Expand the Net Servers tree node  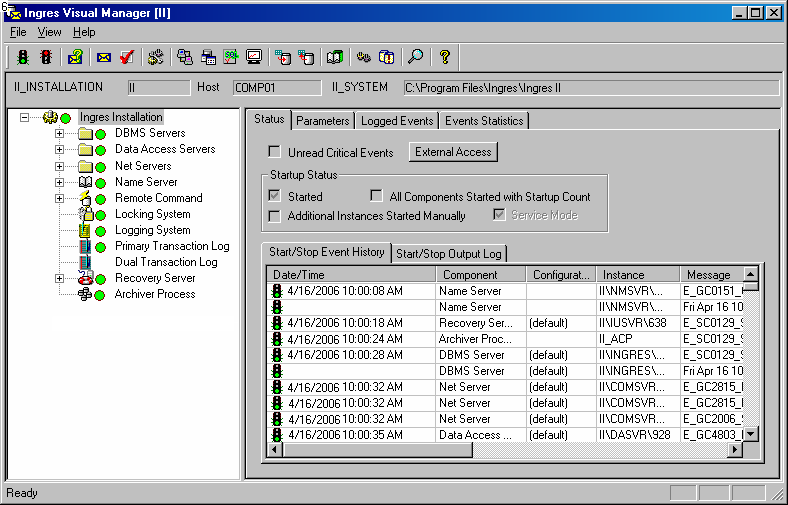coord(60,166)
